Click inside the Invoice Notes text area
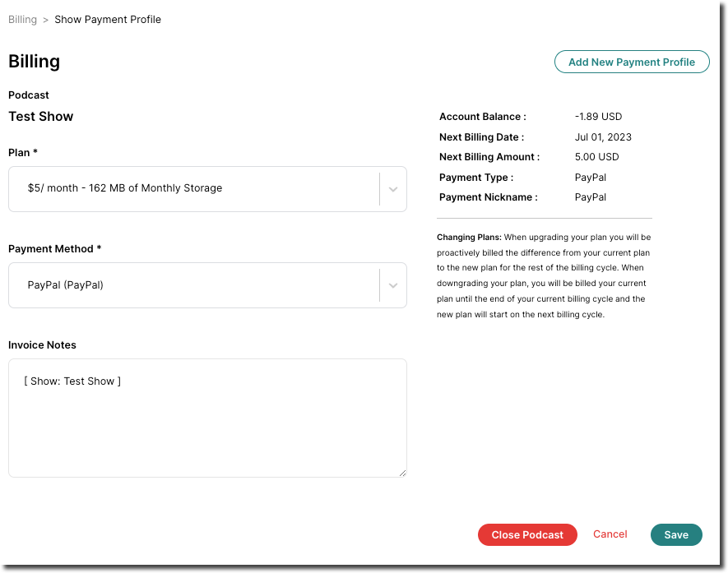Viewport: 728px width, 573px height. click(x=207, y=418)
